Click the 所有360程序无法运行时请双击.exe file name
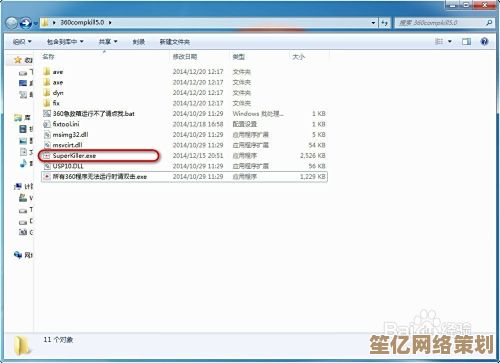Image resolution: width=500 pixels, height=363 pixels. pyautogui.click(x=100, y=177)
